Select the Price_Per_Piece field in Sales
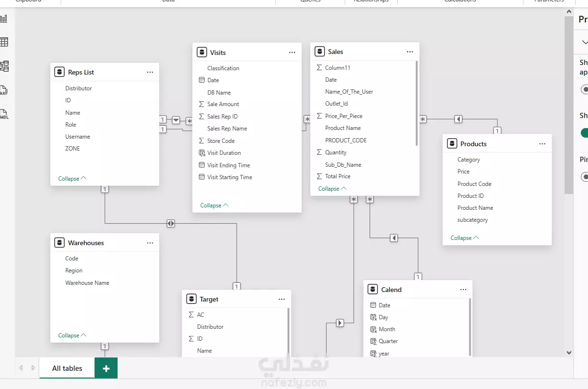This screenshot has width=588, height=389. (x=343, y=116)
